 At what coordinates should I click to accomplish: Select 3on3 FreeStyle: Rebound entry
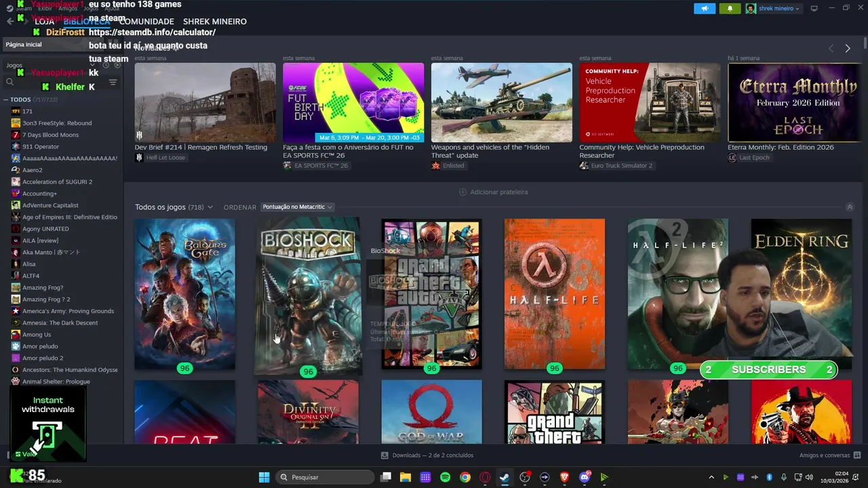tap(57, 123)
